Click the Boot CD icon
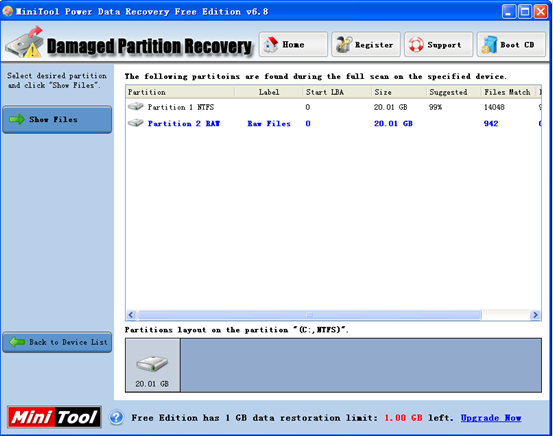553x436 pixels. 490,45
